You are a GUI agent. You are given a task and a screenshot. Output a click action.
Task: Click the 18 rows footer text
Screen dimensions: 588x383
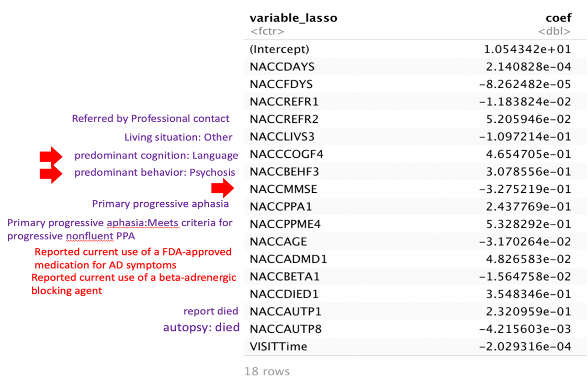pyautogui.click(x=267, y=372)
